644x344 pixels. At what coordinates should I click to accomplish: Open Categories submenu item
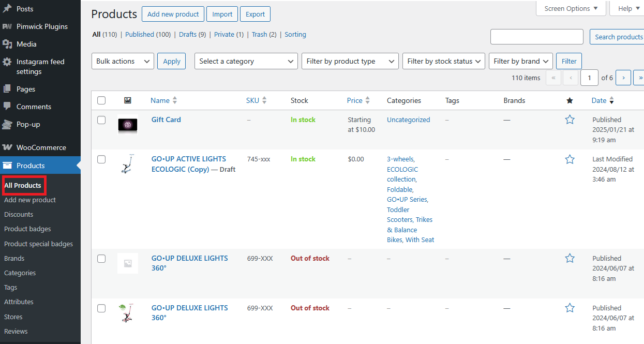tap(20, 273)
